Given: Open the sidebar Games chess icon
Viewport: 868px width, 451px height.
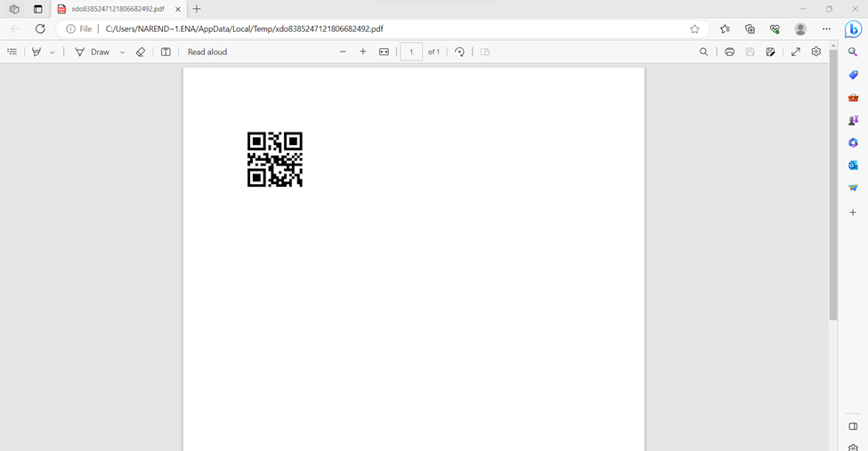Looking at the screenshot, I should pyautogui.click(x=853, y=120).
